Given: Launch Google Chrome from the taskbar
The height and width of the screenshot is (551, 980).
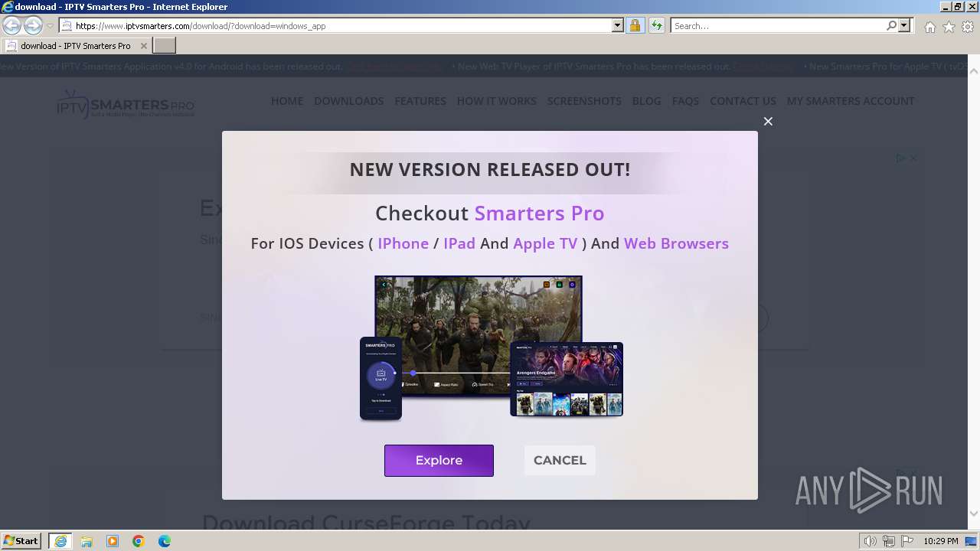Looking at the screenshot, I should point(139,541).
